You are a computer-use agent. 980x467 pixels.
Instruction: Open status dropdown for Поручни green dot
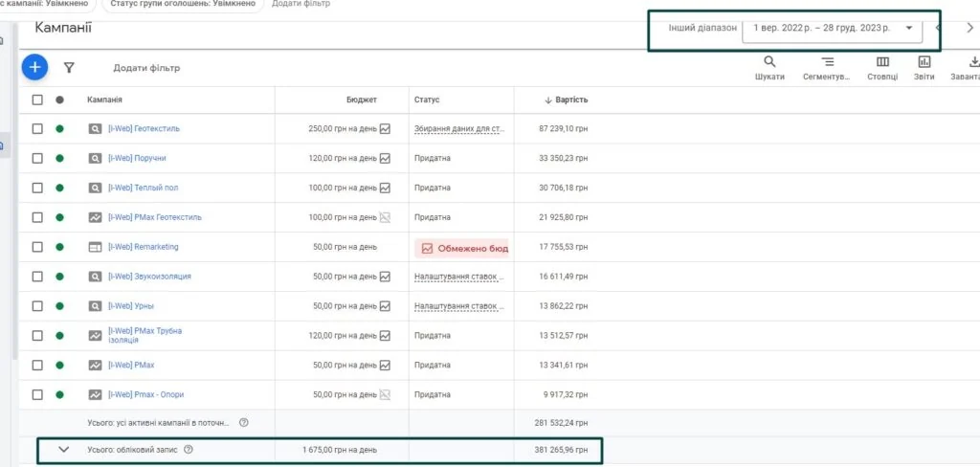(x=59, y=158)
